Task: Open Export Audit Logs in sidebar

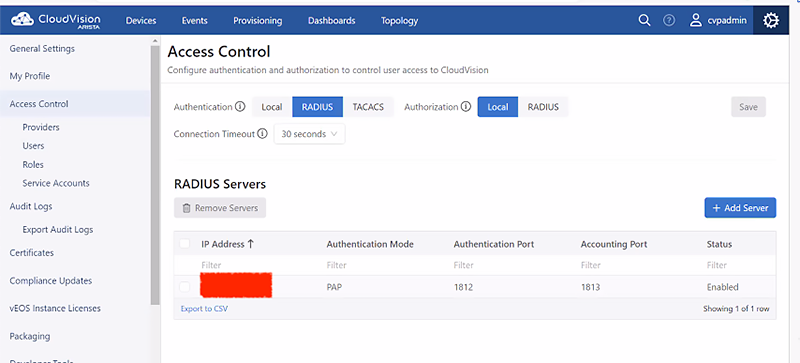Action: (x=58, y=230)
